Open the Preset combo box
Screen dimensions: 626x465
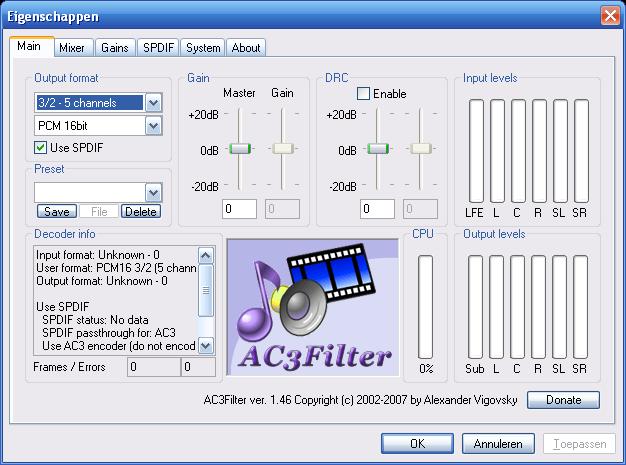(x=153, y=193)
